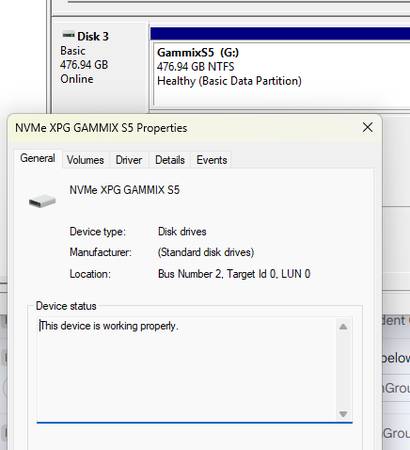Click the down arrow of Device status scrollbar
This screenshot has width=410, height=450.
point(343,414)
